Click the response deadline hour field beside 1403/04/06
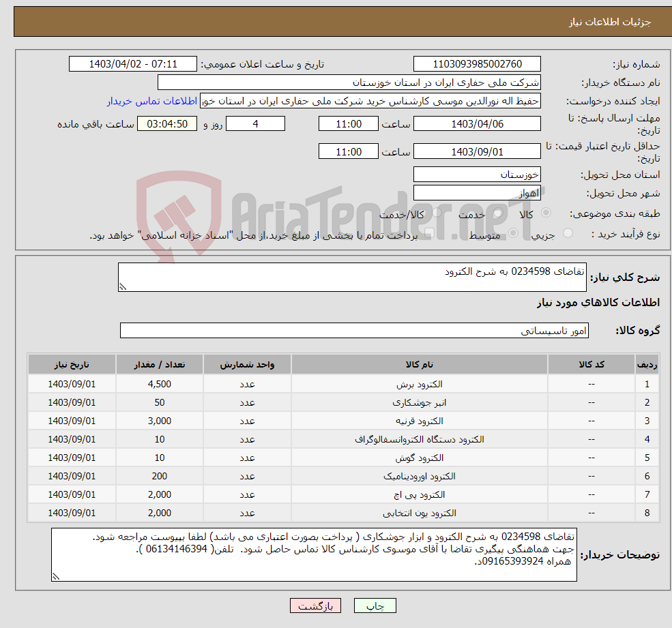This screenshot has height=628, width=672. [x=349, y=124]
